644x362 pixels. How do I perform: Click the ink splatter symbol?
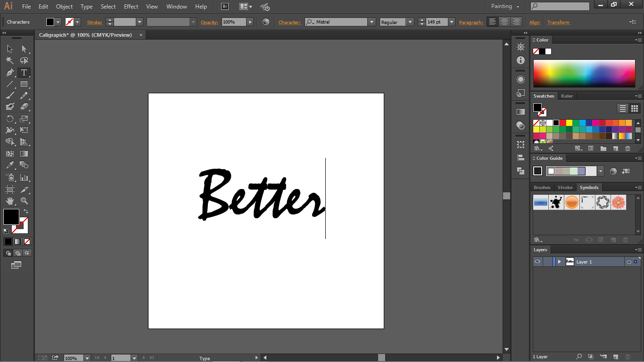556,203
